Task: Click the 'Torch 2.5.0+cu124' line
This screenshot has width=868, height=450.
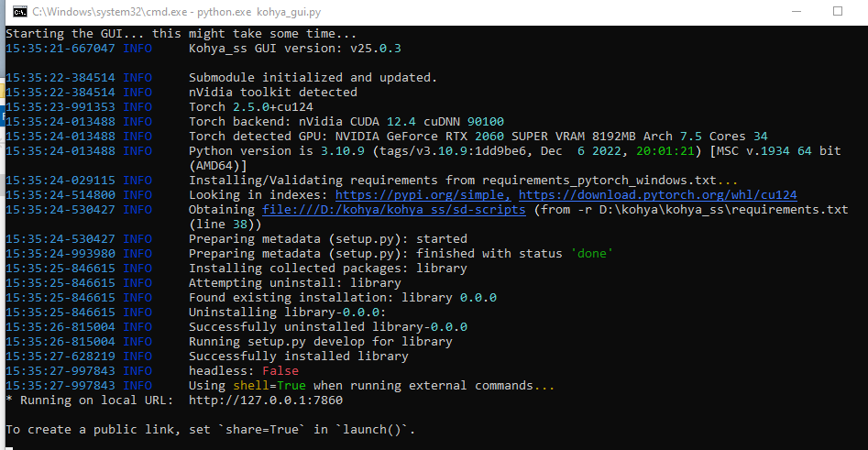Action: (x=251, y=107)
